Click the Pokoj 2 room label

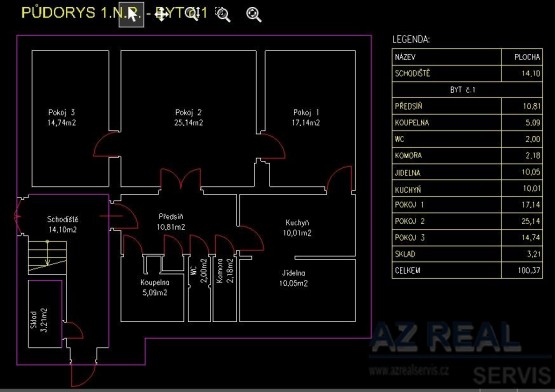coord(188,118)
